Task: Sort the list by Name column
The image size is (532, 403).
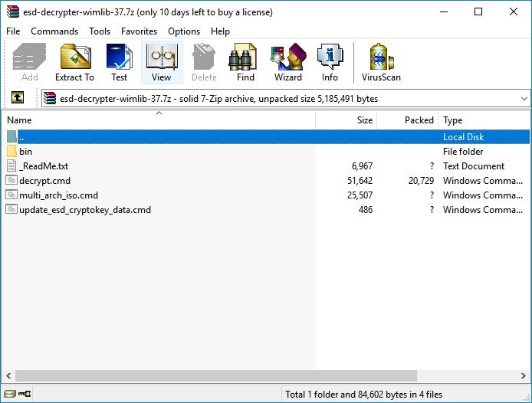Action: pyautogui.click(x=159, y=120)
